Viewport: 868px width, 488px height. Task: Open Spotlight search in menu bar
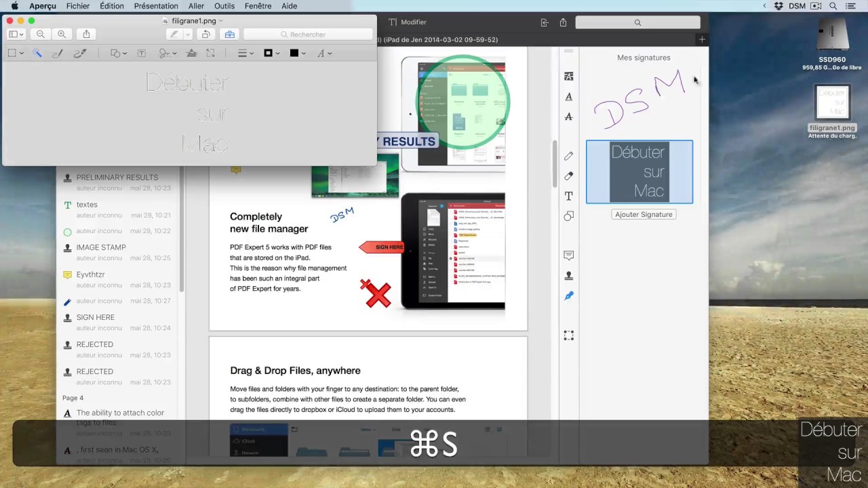(833, 6)
